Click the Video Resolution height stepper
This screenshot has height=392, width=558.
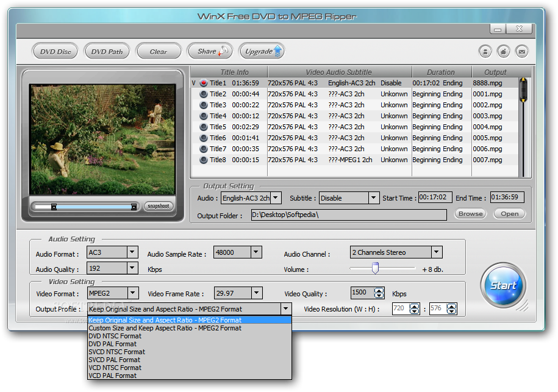pos(452,308)
